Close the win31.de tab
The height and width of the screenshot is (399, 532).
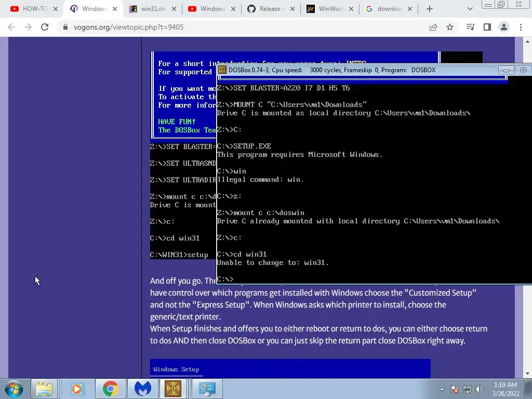[174, 9]
